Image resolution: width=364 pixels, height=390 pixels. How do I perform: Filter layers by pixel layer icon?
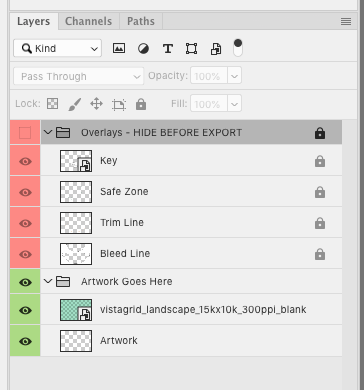119,49
